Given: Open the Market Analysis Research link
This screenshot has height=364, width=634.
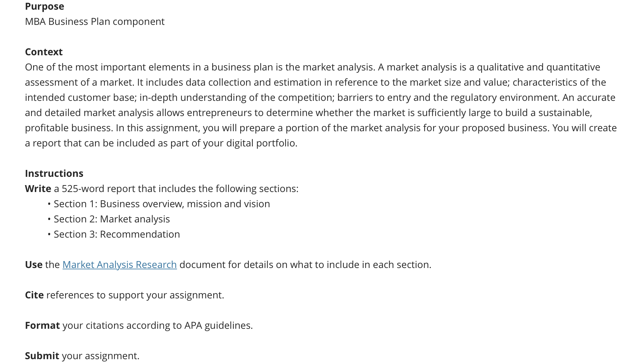Looking at the screenshot, I should pos(120,265).
